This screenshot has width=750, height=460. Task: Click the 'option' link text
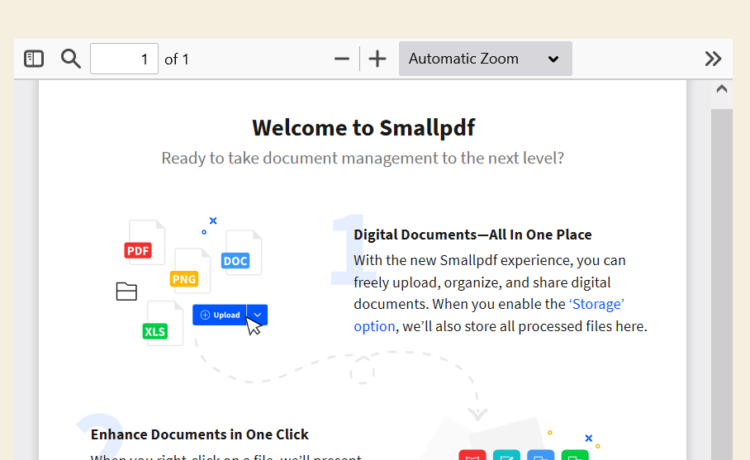click(x=375, y=326)
